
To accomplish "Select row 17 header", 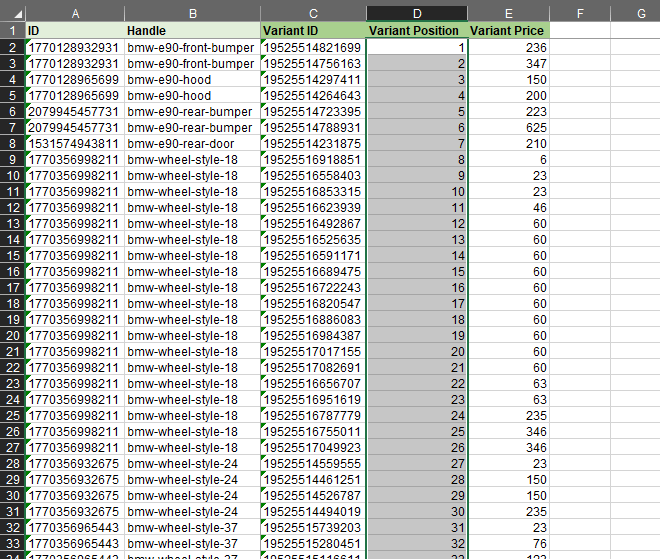I will tap(13, 287).
